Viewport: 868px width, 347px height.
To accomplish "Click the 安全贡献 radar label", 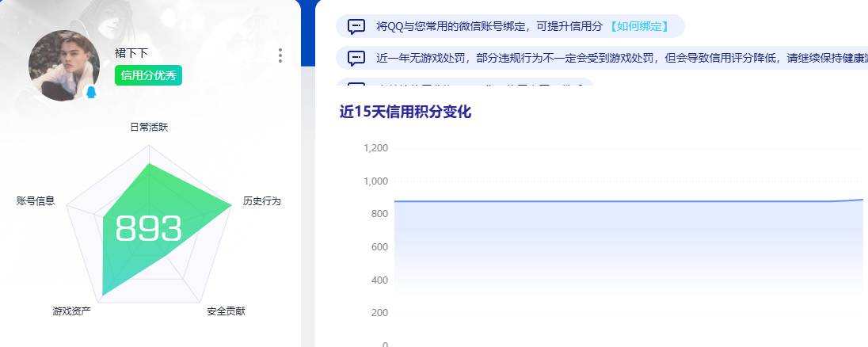I will [226, 311].
